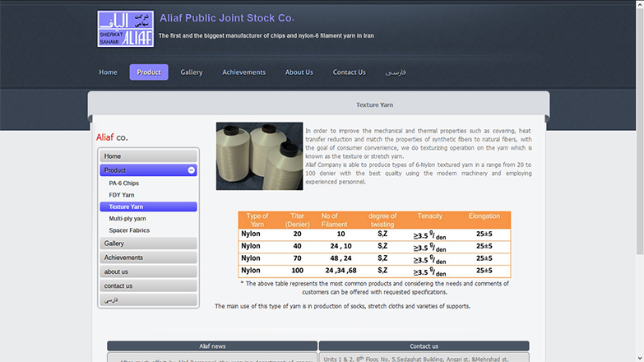Open Gallery in the sidebar menu

click(x=148, y=244)
